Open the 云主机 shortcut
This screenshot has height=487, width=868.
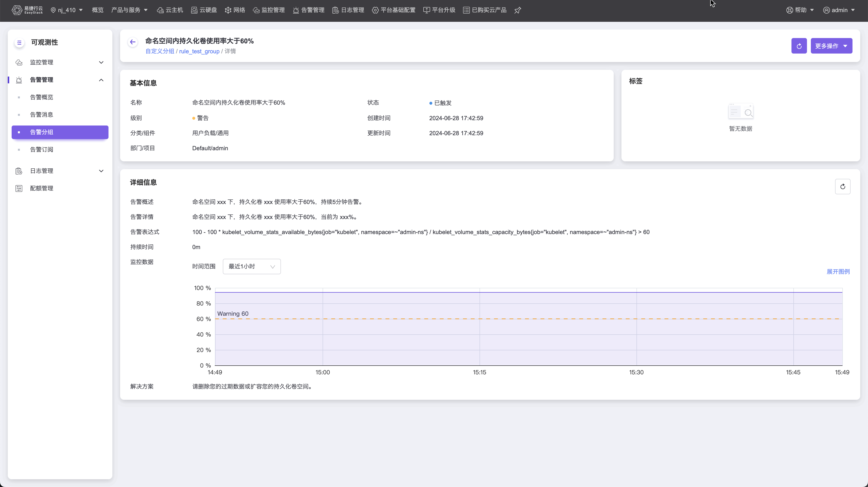[x=170, y=10]
